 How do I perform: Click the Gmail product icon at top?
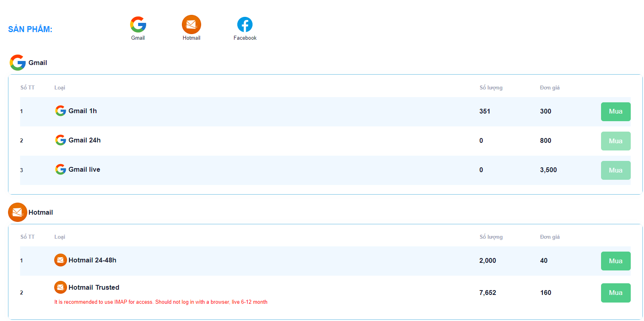[x=138, y=24]
